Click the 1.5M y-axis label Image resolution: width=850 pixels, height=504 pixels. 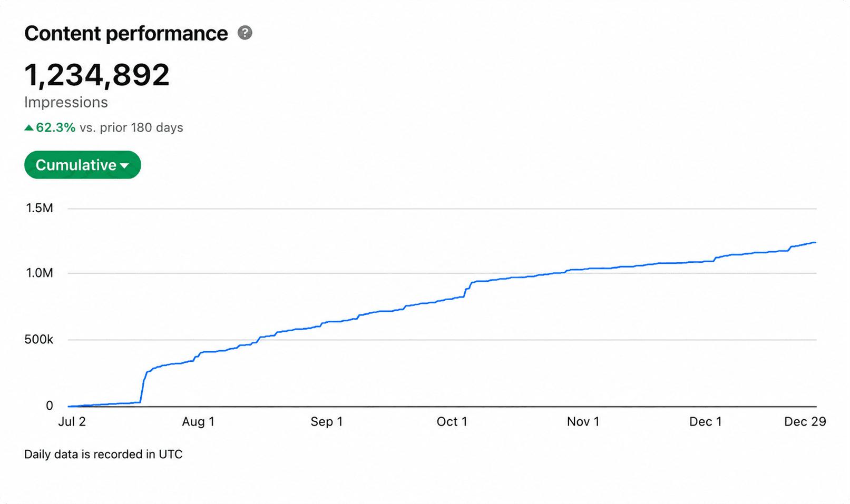click(x=40, y=208)
